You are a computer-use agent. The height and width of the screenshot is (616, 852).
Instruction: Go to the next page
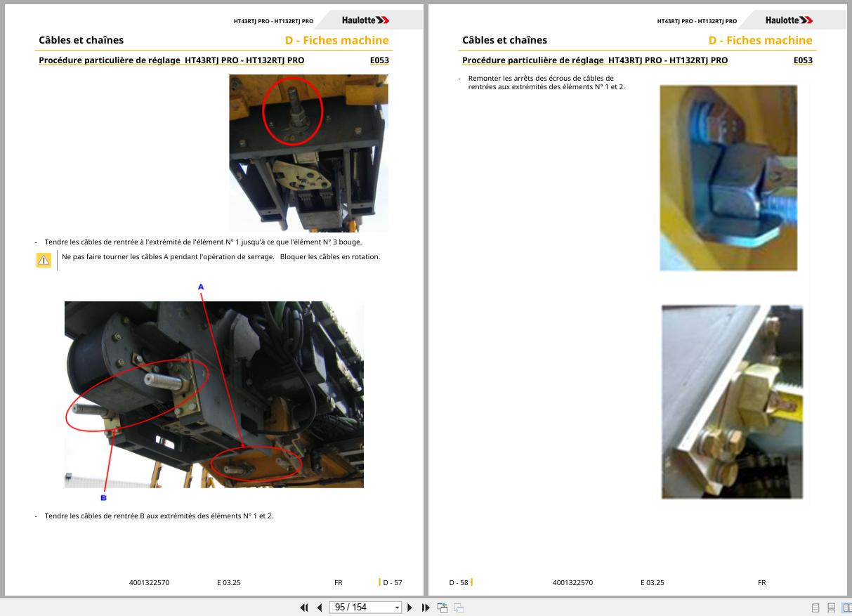[410, 608]
